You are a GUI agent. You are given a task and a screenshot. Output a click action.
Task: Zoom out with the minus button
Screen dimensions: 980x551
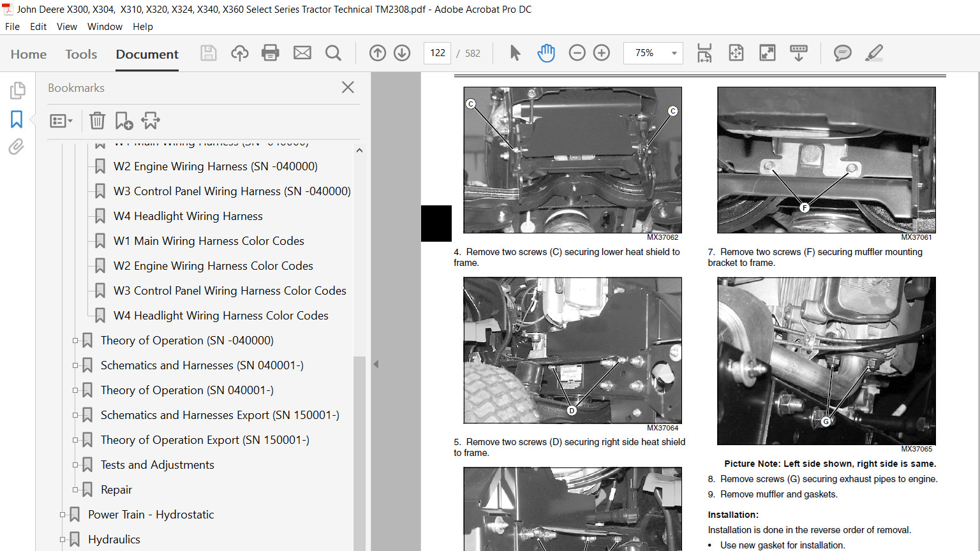click(577, 53)
